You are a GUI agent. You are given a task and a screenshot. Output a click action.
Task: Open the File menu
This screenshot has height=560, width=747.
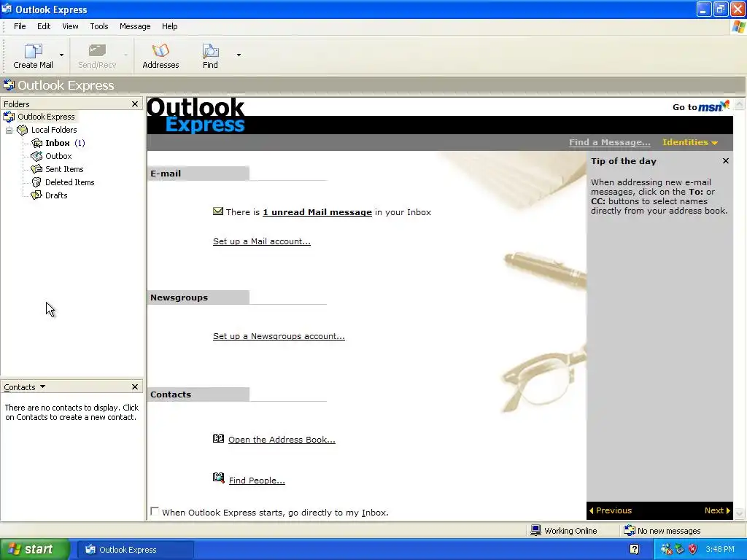(20, 26)
